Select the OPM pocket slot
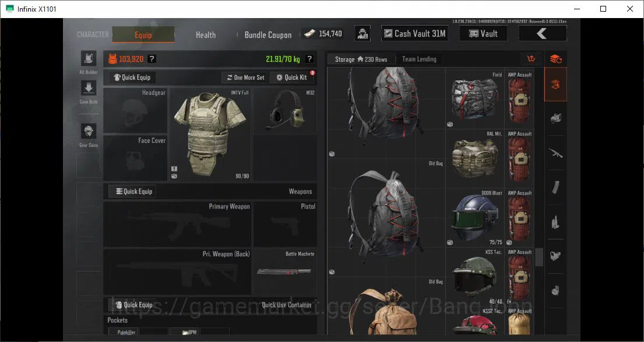 point(185,332)
